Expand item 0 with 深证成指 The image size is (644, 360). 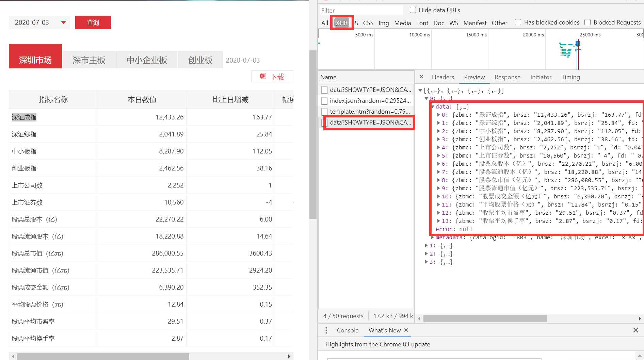click(439, 115)
